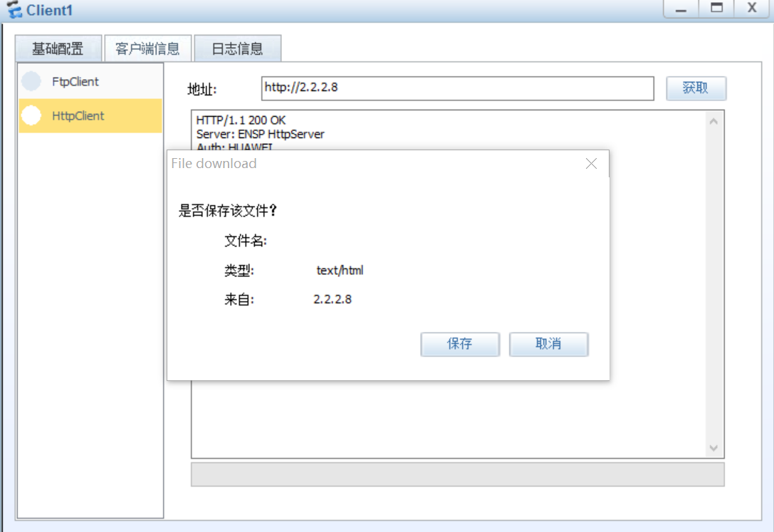Click 保存 to save the file

[460, 344]
